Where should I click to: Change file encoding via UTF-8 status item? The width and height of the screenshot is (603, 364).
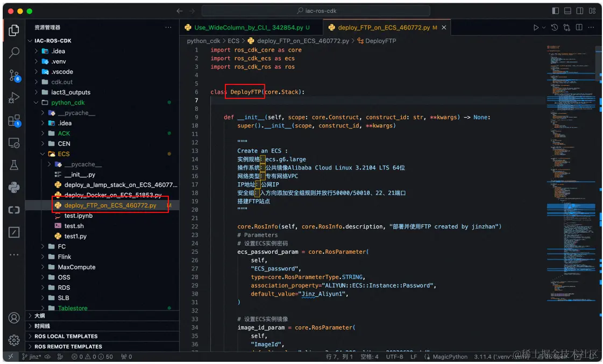click(x=395, y=356)
